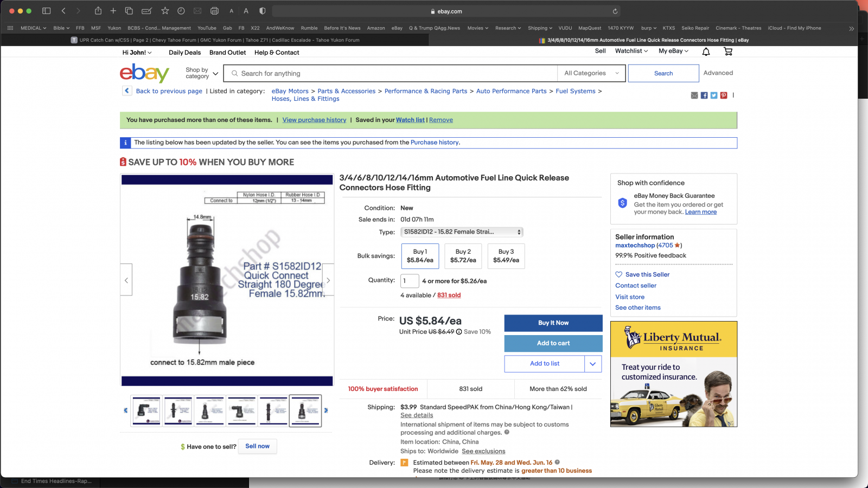Open the eBay shopping cart
868x488 pixels.
coord(728,52)
